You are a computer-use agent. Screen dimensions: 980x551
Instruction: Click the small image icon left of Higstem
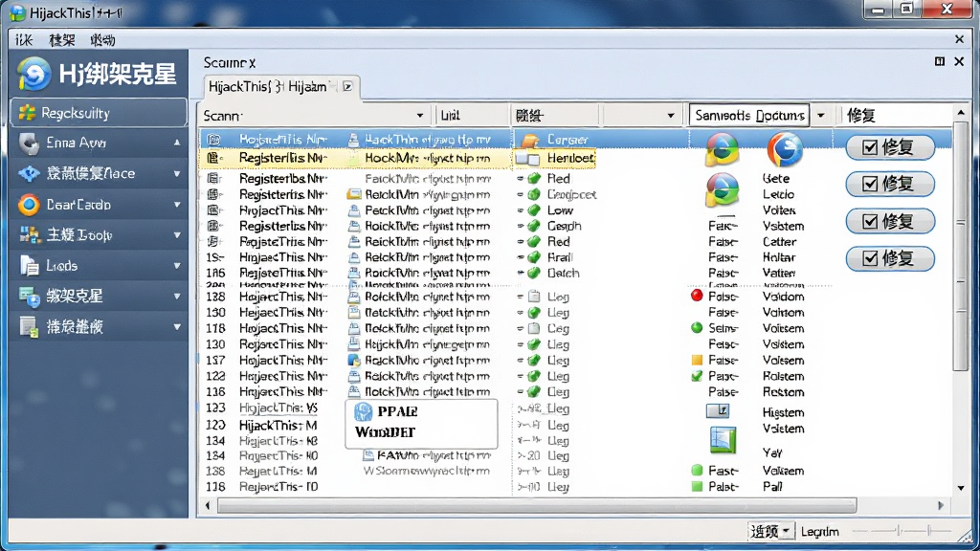coord(718,410)
